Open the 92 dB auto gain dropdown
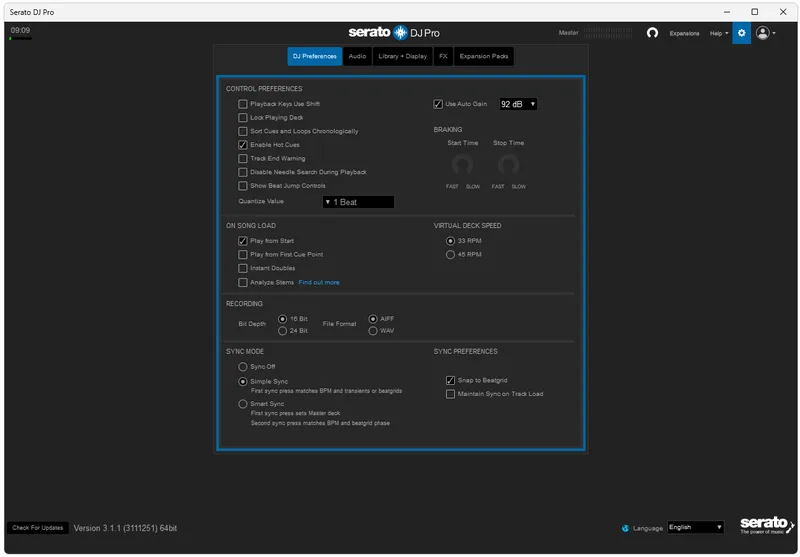 pos(518,104)
